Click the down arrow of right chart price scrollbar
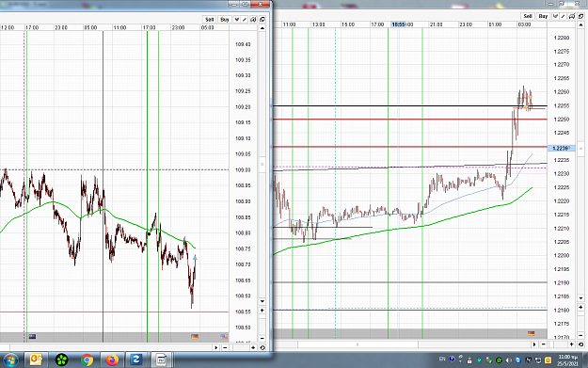Image resolution: width=588 pixels, height=368 pixels. pyautogui.click(x=580, y=298)
